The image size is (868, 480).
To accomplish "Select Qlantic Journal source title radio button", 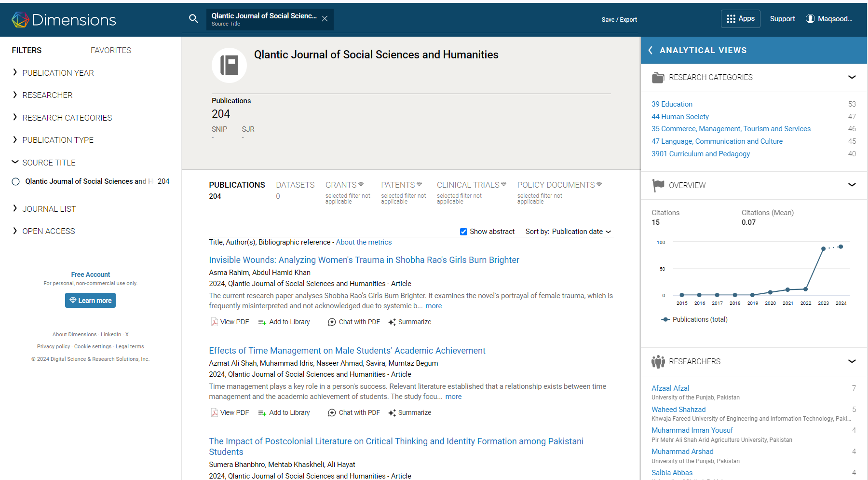I will 16,182.
